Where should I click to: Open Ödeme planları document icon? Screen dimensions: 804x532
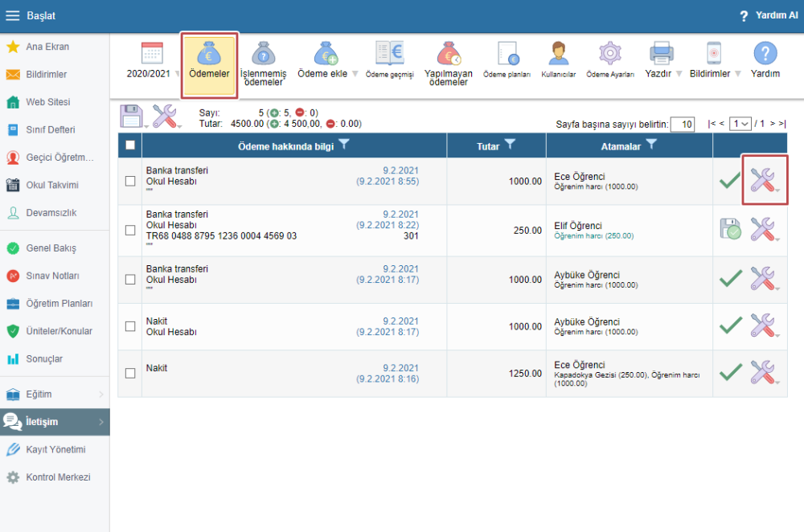[507, 53]
